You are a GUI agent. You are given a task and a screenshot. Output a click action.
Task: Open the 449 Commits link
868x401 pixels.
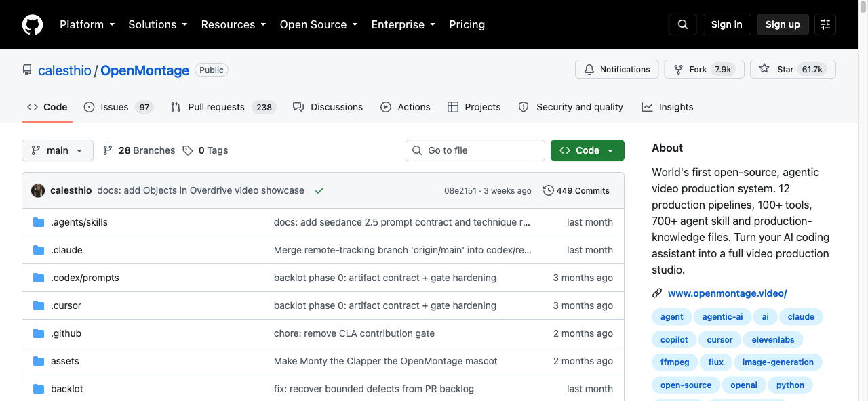576,190
